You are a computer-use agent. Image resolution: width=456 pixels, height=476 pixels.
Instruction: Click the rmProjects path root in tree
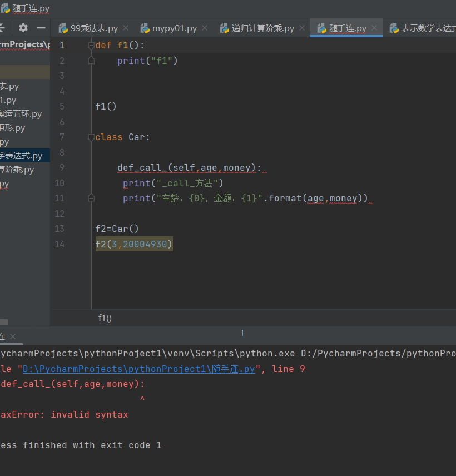click(x=25, y=44)
